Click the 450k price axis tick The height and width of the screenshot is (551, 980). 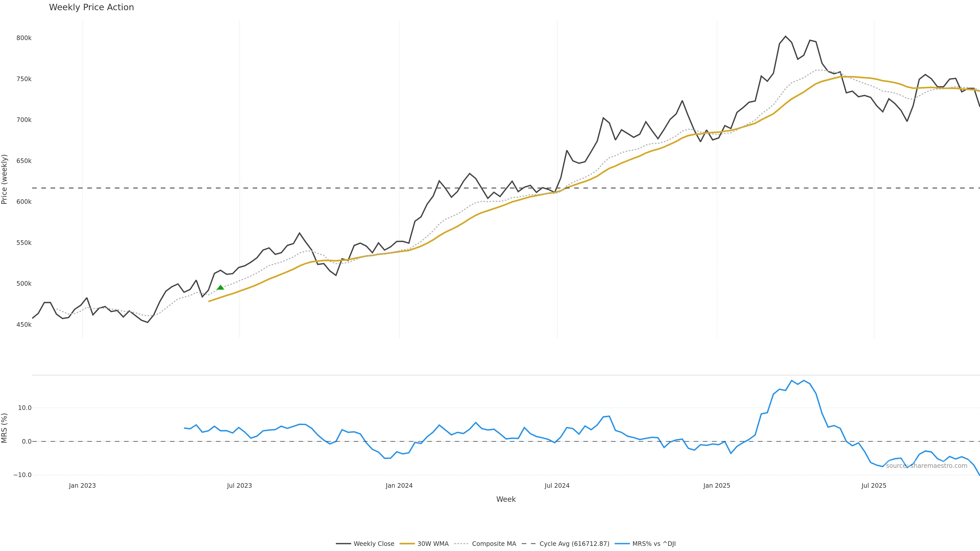click(23, 325)
